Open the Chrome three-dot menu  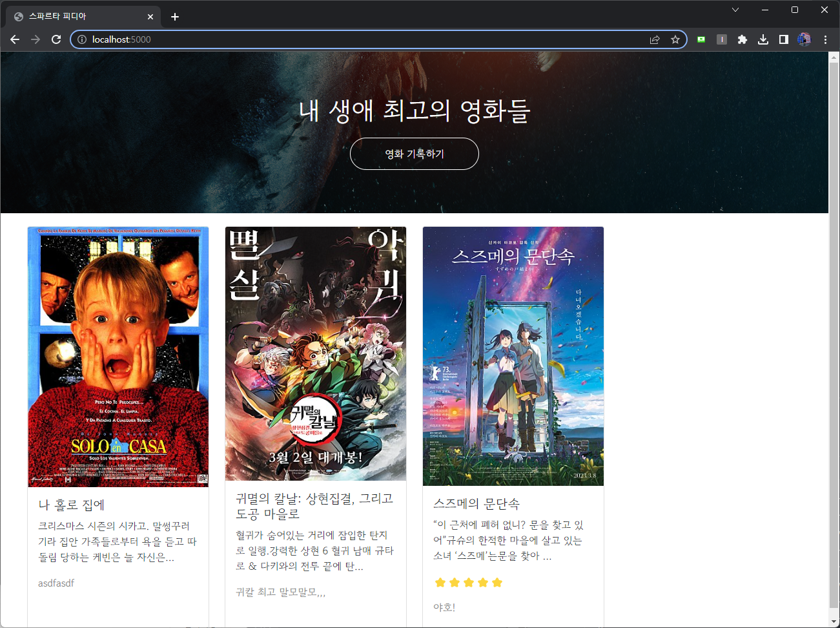(x=825, y=39)
